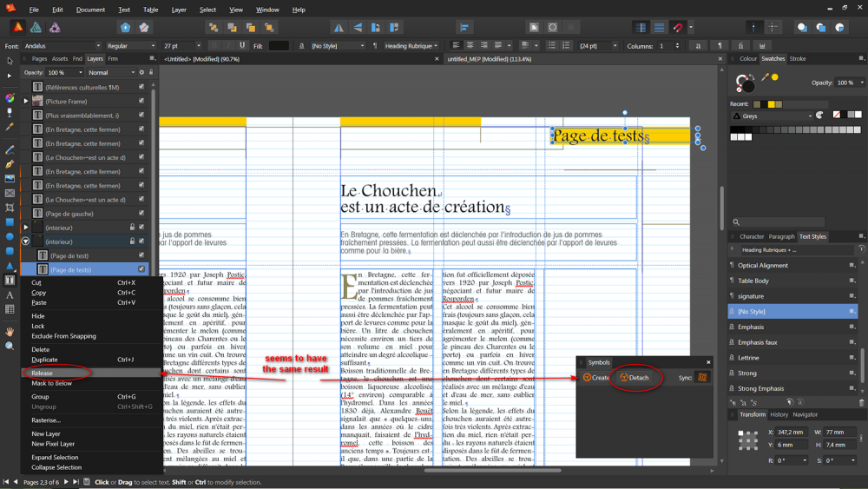Select the Hand pan tool
Screen dimensions: 868x489
click(x=10, y=332)
